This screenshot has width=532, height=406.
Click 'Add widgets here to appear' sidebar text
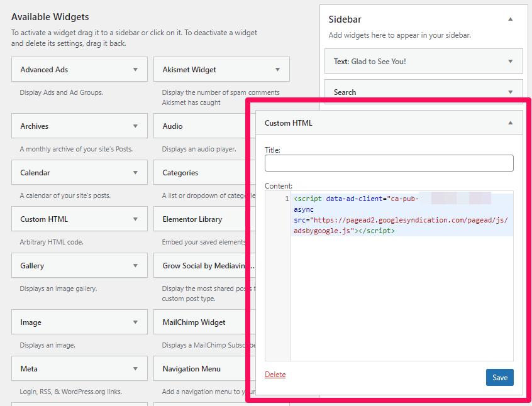pos(400,35)
